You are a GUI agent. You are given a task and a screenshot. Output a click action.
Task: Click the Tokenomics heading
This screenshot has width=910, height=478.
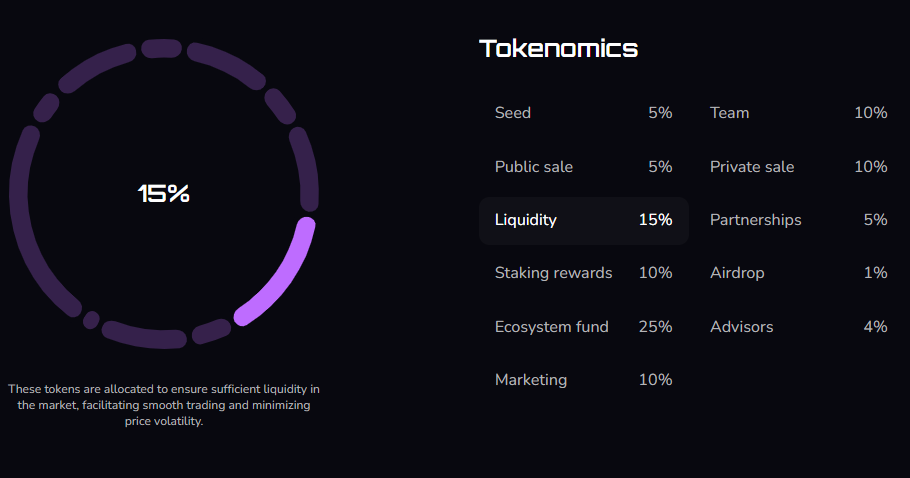[x=558, y=48]
